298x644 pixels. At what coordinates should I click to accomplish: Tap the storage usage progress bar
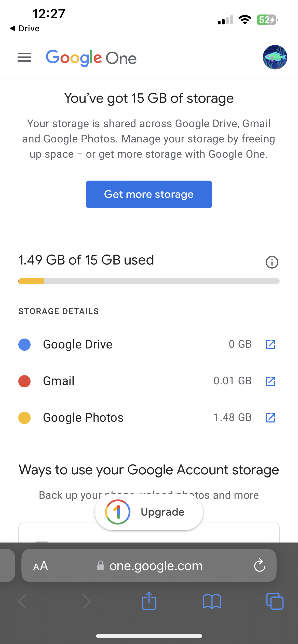tap(149, 281)
